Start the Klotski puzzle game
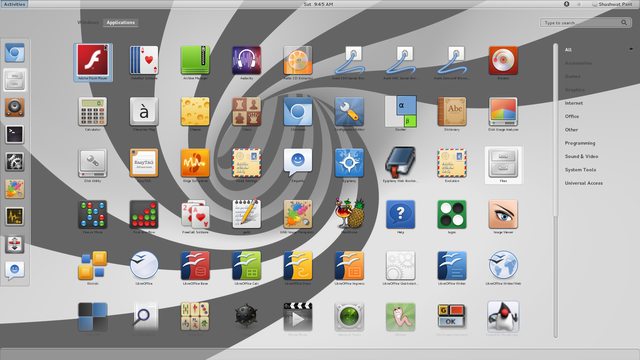 [x=93, y=266]
